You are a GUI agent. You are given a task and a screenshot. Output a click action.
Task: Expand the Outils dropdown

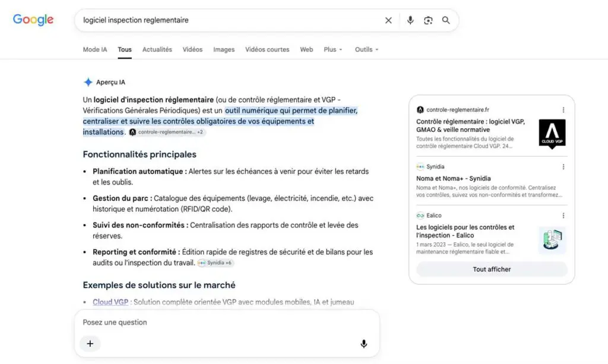pos(366,50)
